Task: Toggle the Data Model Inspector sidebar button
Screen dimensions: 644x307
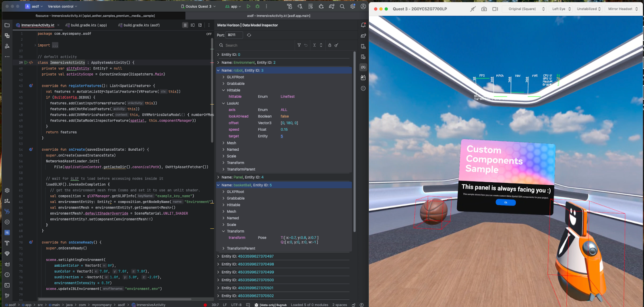Action: point(363,67)
